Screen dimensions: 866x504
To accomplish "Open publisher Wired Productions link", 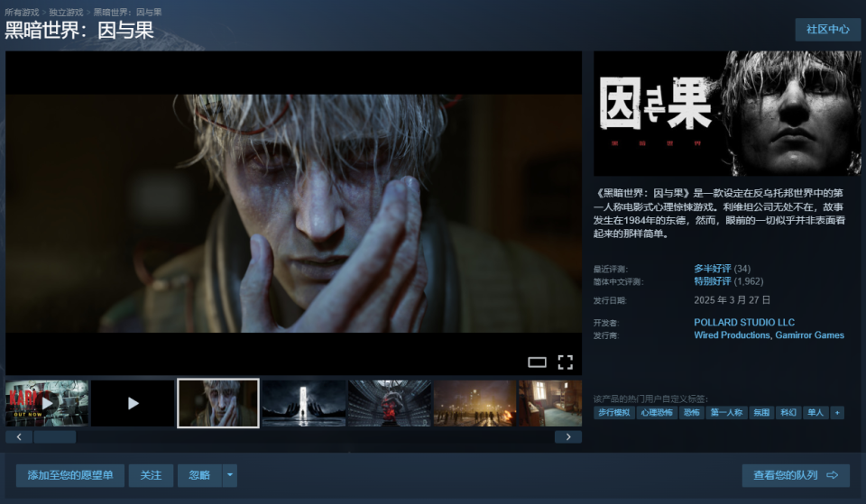I will coord(732,335).
